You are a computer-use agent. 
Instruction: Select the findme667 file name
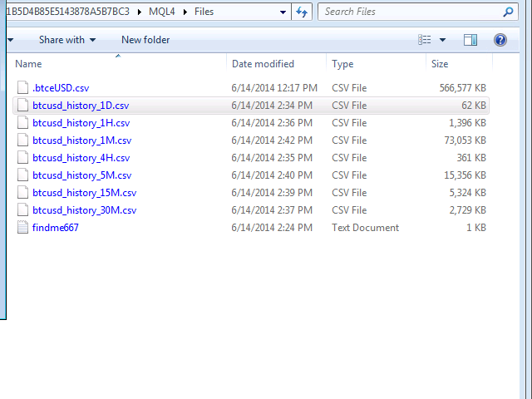point(56,228)
